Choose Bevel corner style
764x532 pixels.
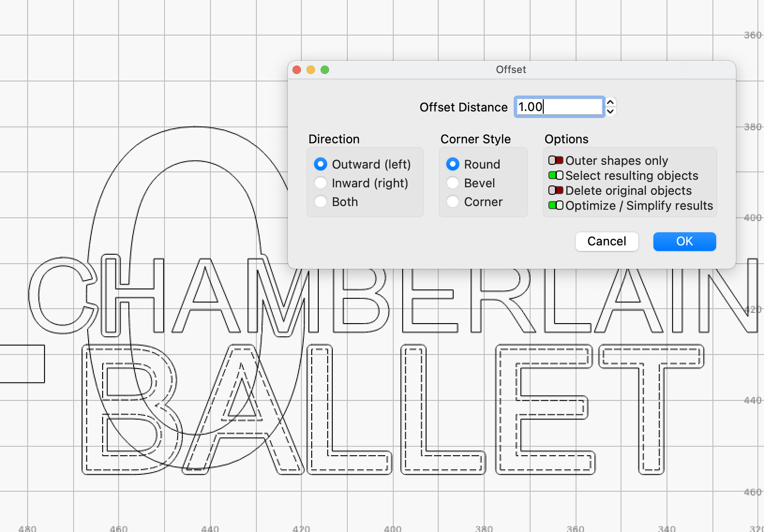(453, 183)
